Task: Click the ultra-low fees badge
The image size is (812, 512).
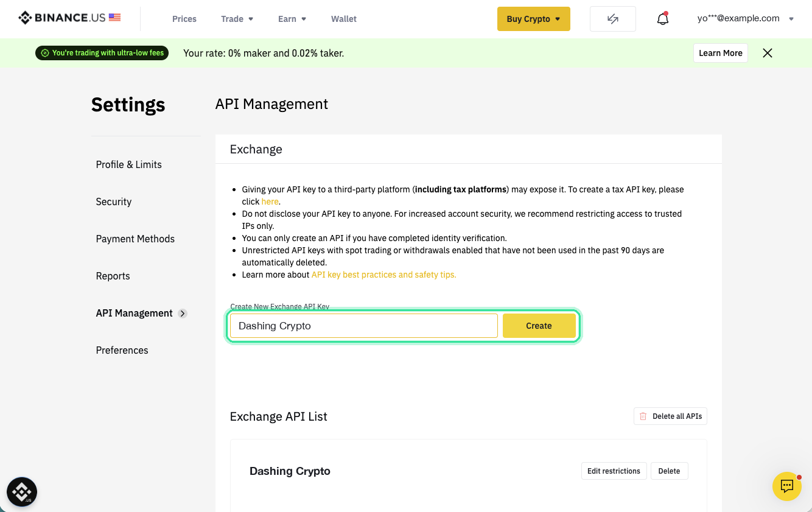Action: [102, 53]
